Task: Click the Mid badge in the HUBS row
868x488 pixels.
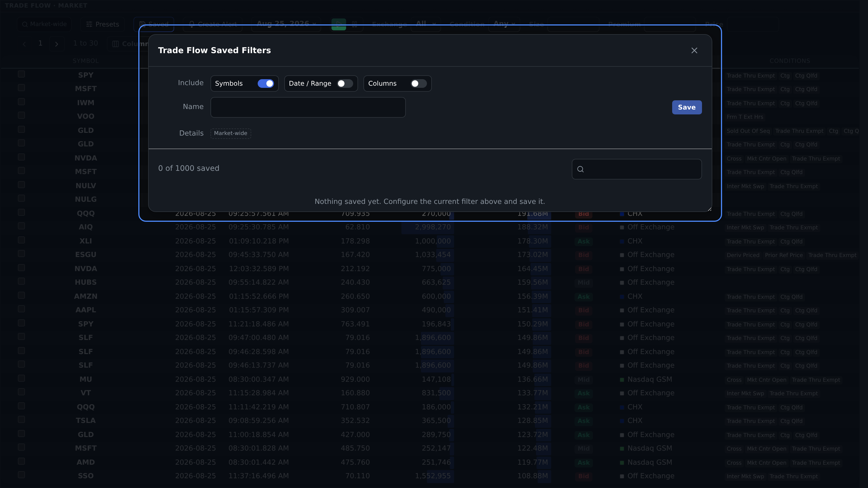Action: (x=584, y=282)
